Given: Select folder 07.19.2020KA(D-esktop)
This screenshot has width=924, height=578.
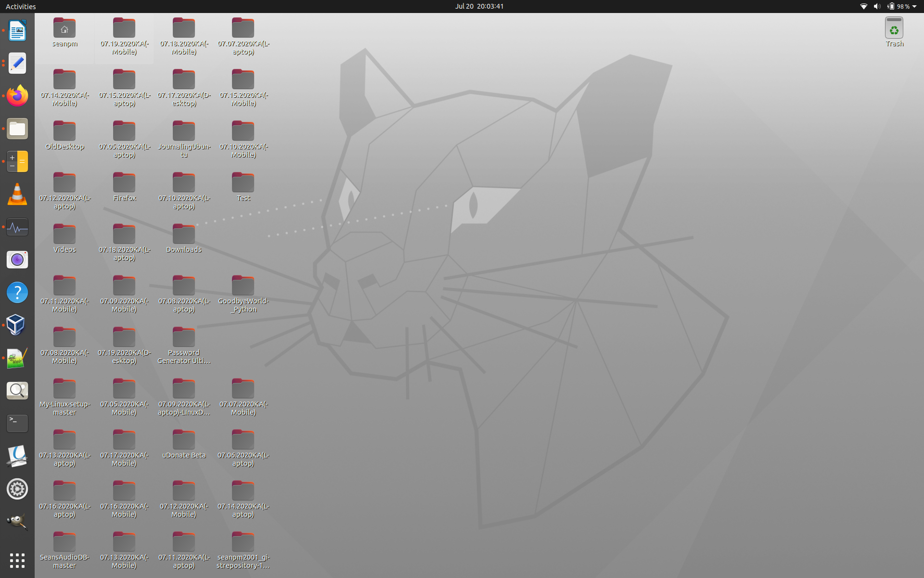Looking at the screenshot, I should coord(124,345).
